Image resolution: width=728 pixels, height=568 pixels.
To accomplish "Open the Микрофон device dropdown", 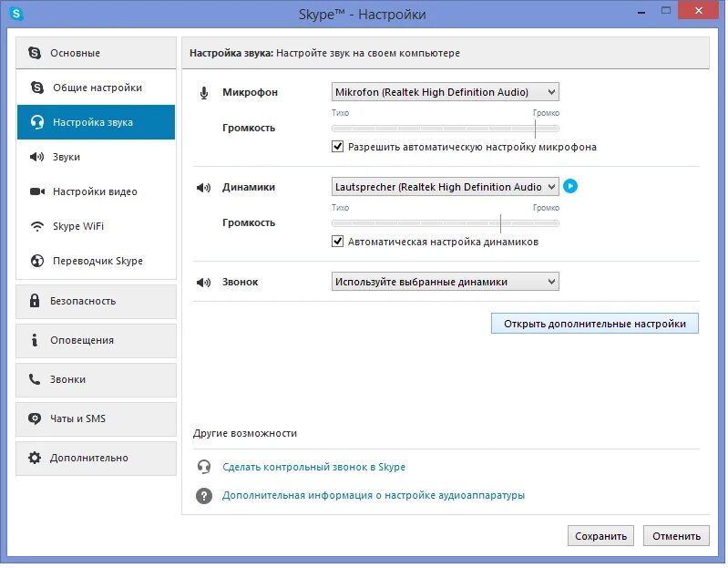I will click(x=446, y=92).
